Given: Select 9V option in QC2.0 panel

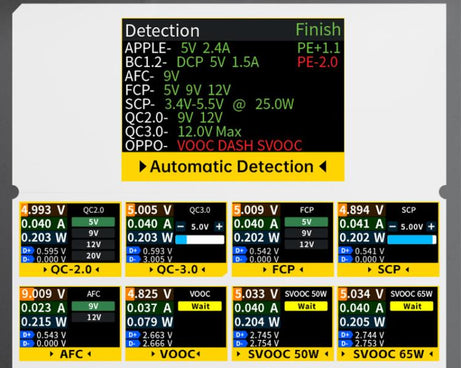Looking at the screenshot, I should 93,233.
